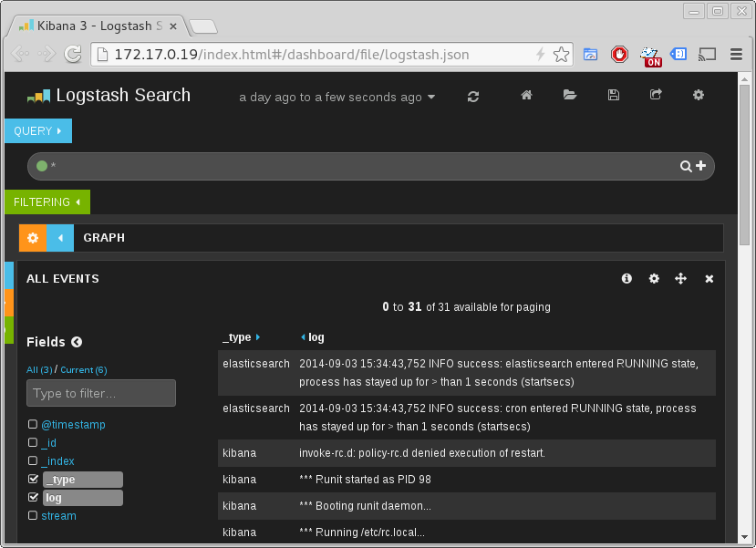Click browser back arrow
Viewport: 756px width, 548px height.
coord(20,54)
